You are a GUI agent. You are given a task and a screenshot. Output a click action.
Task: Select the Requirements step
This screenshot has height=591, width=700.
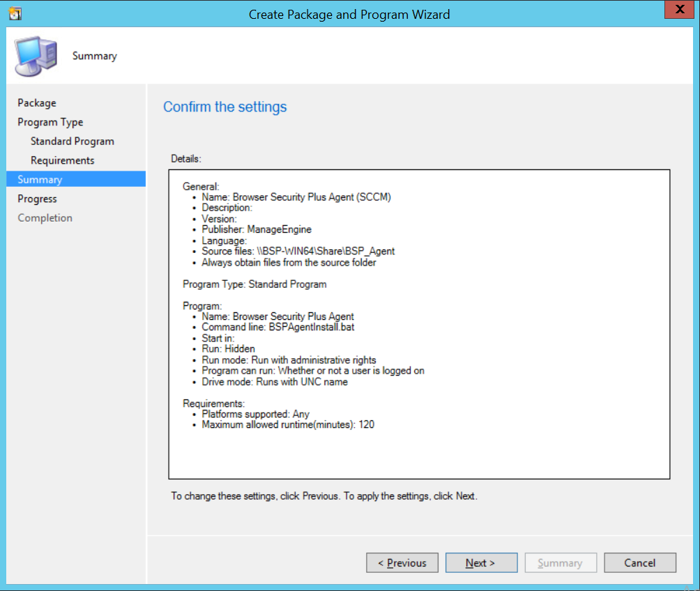[x=63, y=160]
